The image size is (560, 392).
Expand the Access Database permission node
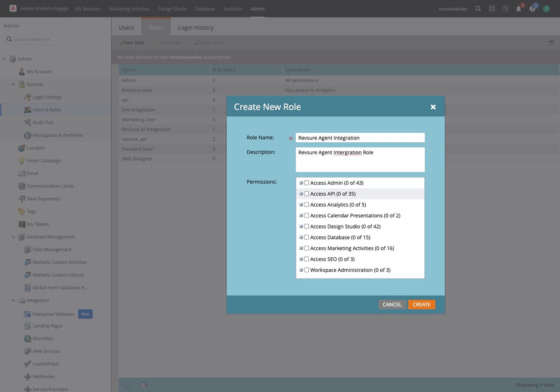click(x=301, y=237)
